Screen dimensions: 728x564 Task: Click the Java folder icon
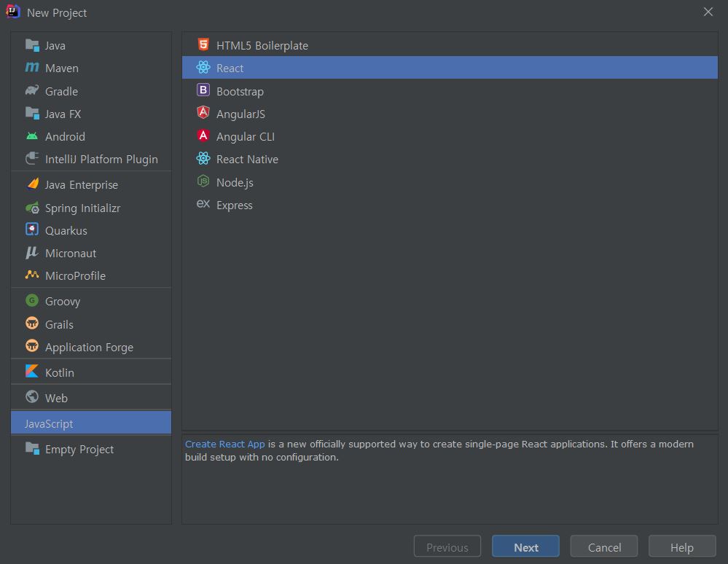[x=32, y=45]
